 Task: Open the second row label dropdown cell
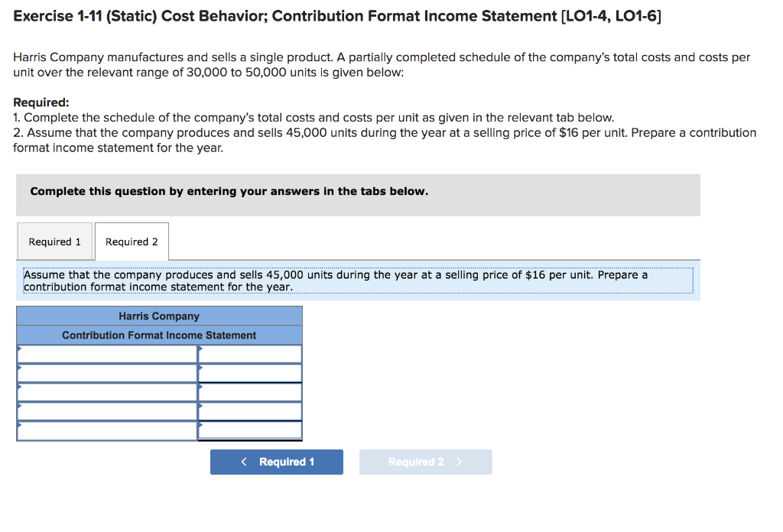pos(107,373)
